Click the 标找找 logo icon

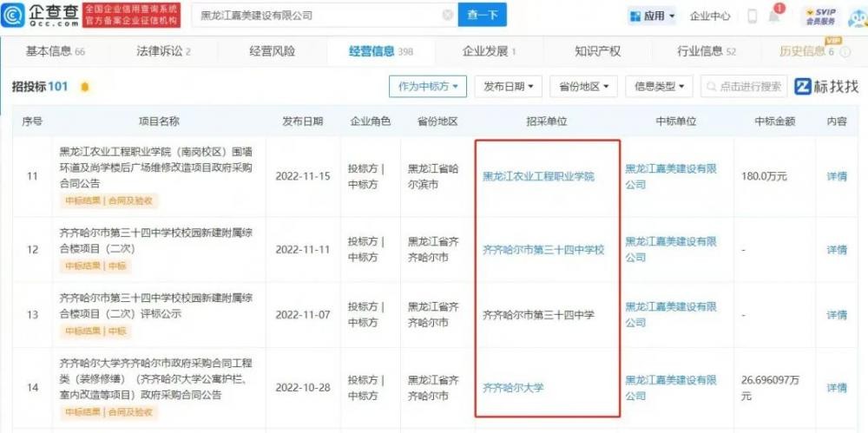tap(803, 87)
